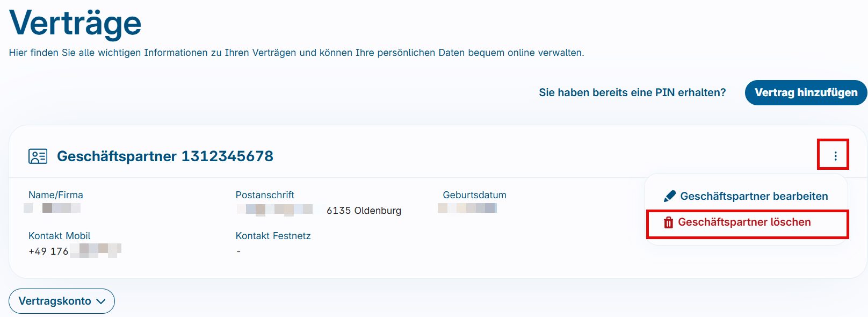Choose Geschäftspartner bearbeiten from the menu
This screenshot has height=317, width=868.
click(747, 196)
